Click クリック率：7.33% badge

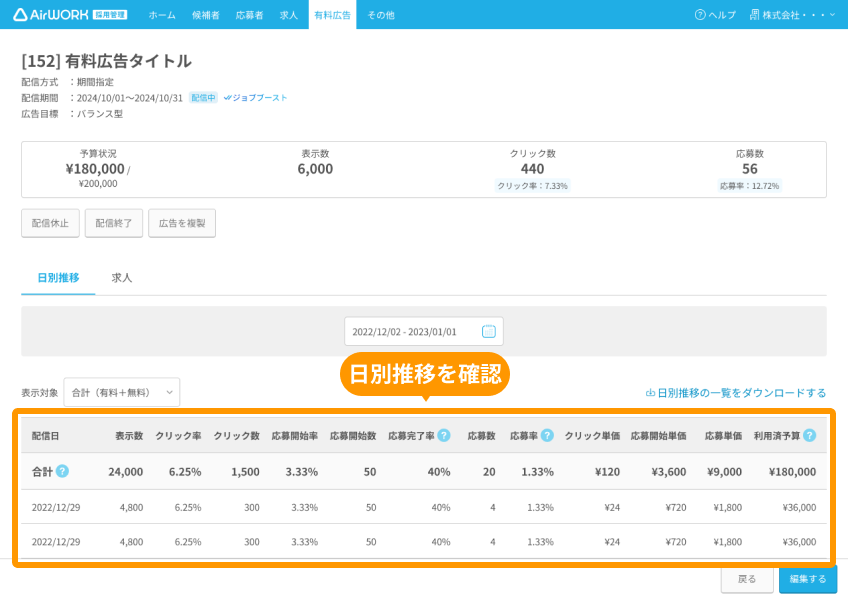coord(533,186)
